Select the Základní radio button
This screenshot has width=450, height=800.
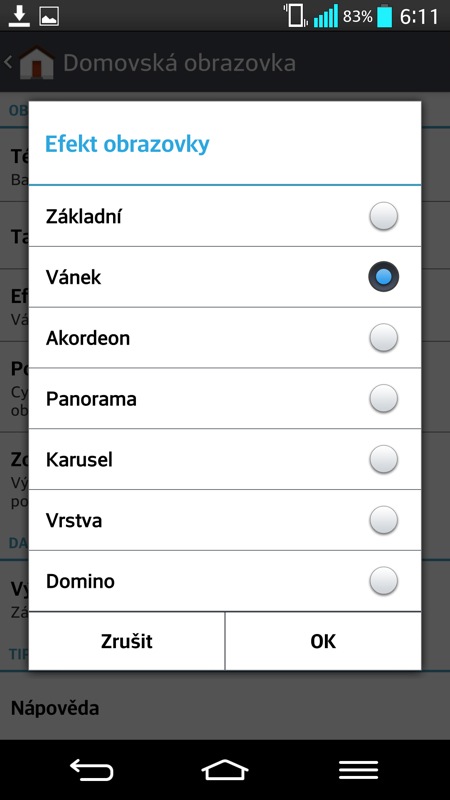click(383, 216)
